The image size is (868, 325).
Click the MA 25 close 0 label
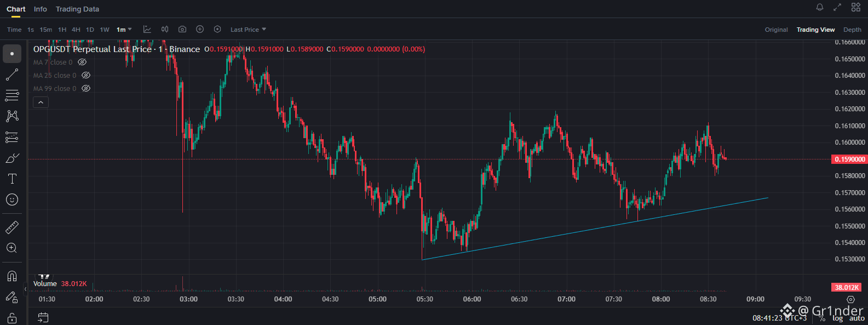tap(55, 76)
